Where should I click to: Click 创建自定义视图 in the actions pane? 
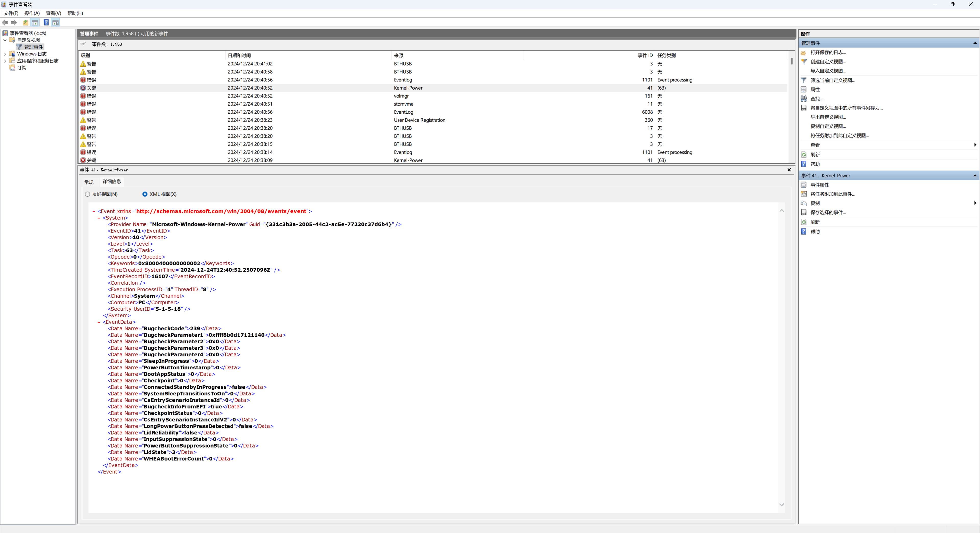(x=828, y=62)
